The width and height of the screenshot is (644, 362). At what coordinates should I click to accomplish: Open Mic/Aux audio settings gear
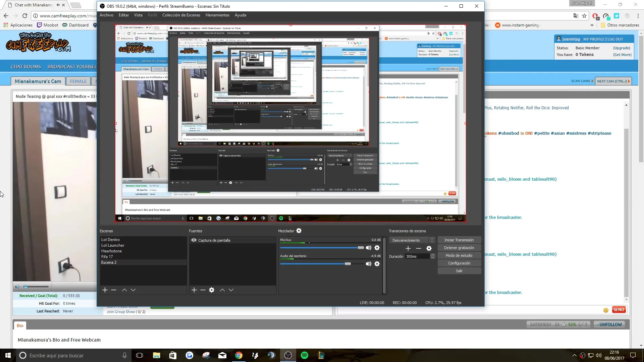click(377, 248)
